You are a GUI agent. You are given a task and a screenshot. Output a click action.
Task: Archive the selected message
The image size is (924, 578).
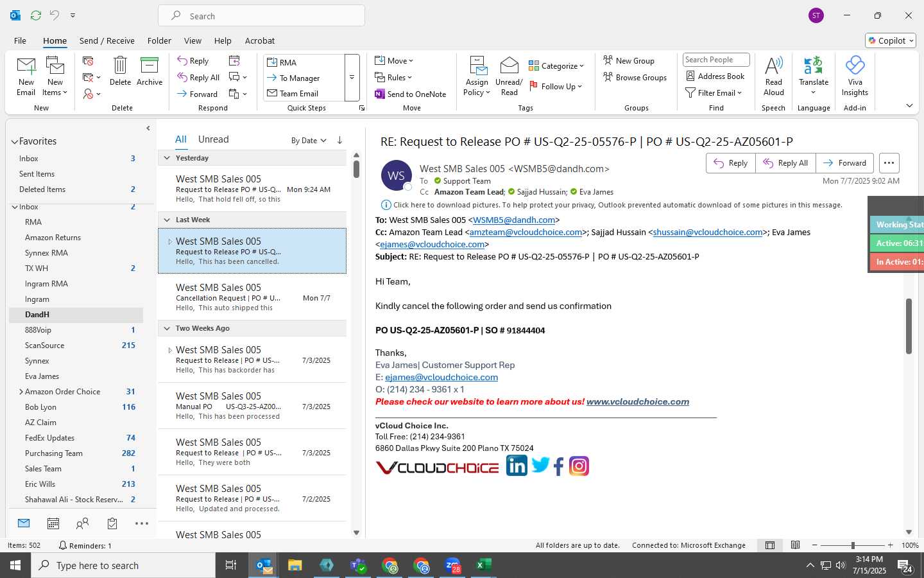150,71
